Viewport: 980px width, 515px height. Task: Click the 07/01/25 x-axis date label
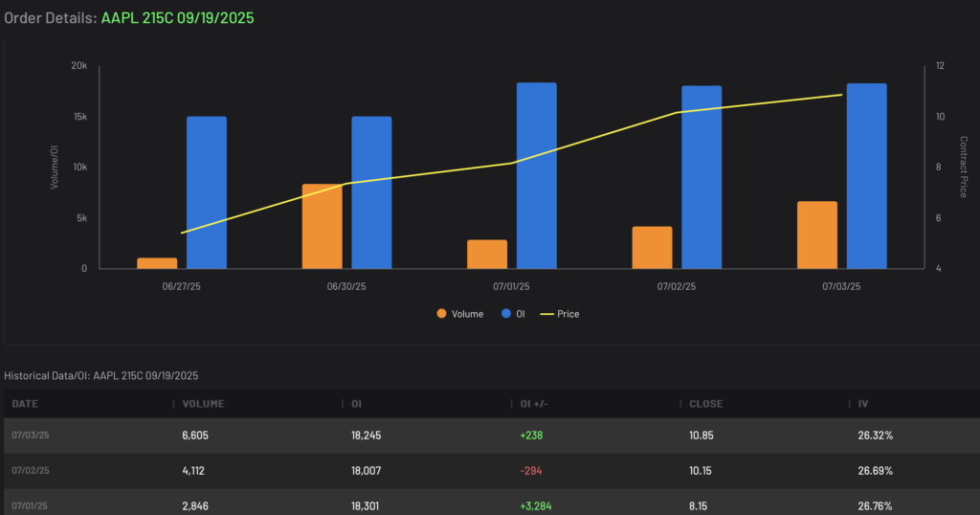[511, 286]
